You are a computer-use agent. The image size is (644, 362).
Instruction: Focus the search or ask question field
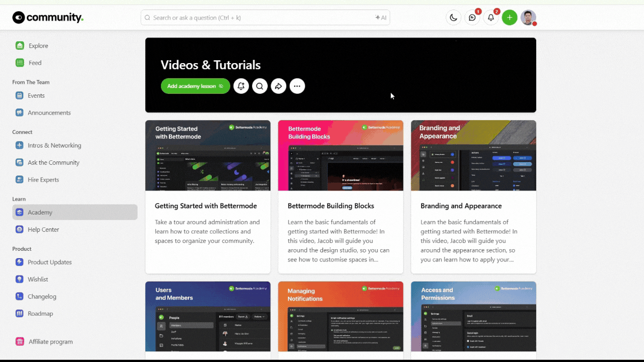click(257, 18)
